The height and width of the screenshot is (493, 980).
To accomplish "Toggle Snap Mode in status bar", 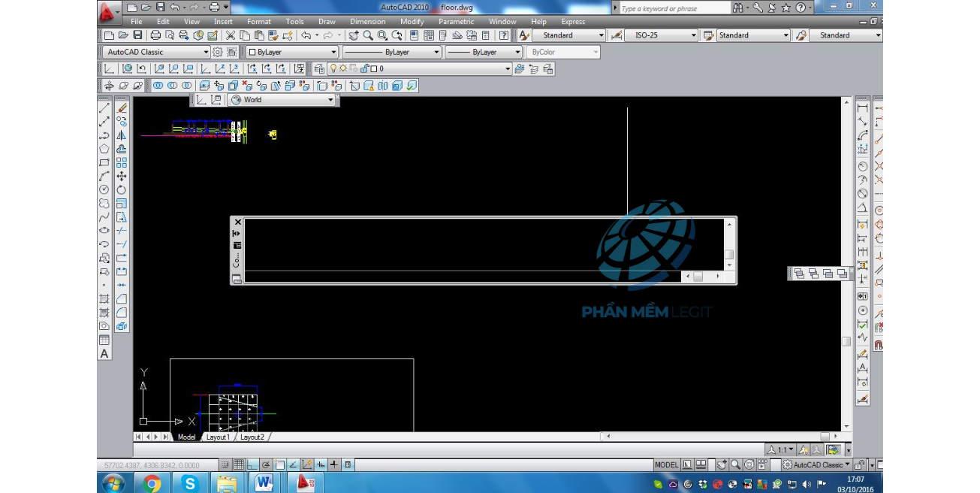I will click(224, 465).
